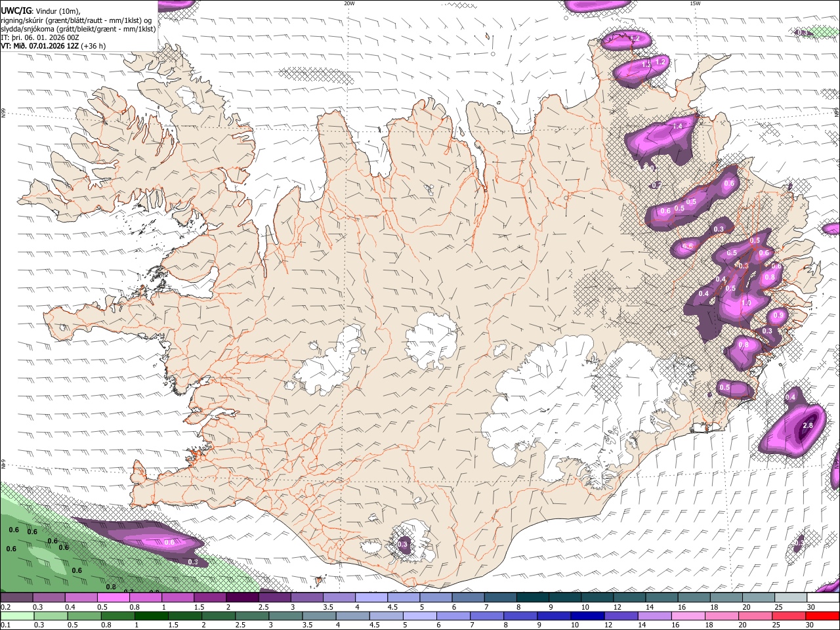Screen dimensions: 840x630
Task: Click the '0.4' value just above the 2.8 cell
Action: click(x=790, y=398)
